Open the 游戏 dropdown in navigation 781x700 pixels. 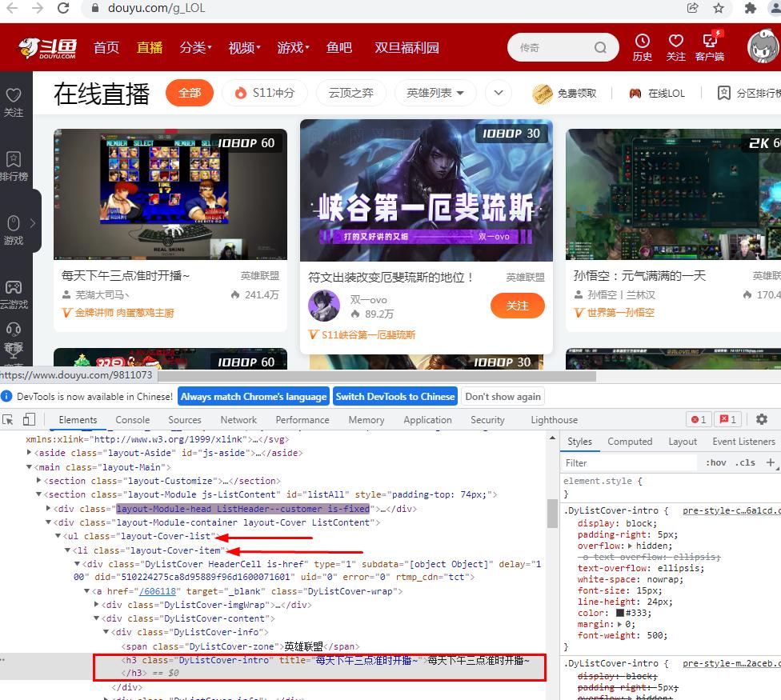click(x=293, y=48)
